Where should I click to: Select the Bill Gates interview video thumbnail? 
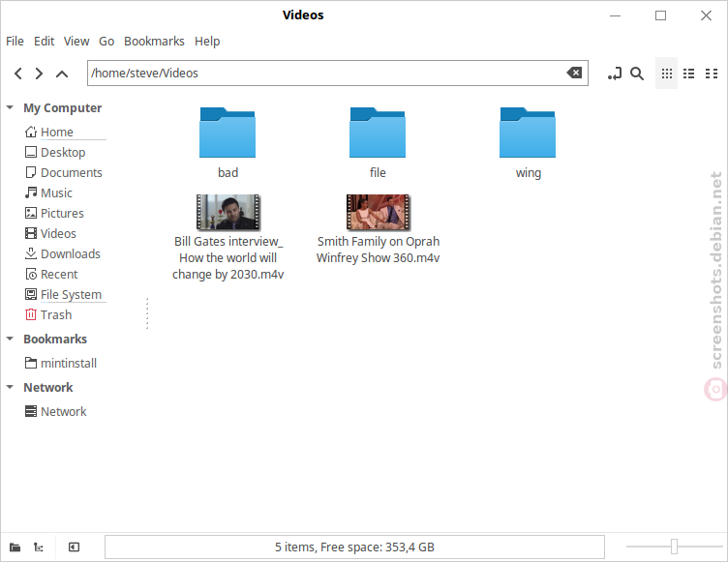(x=227, y=212)
